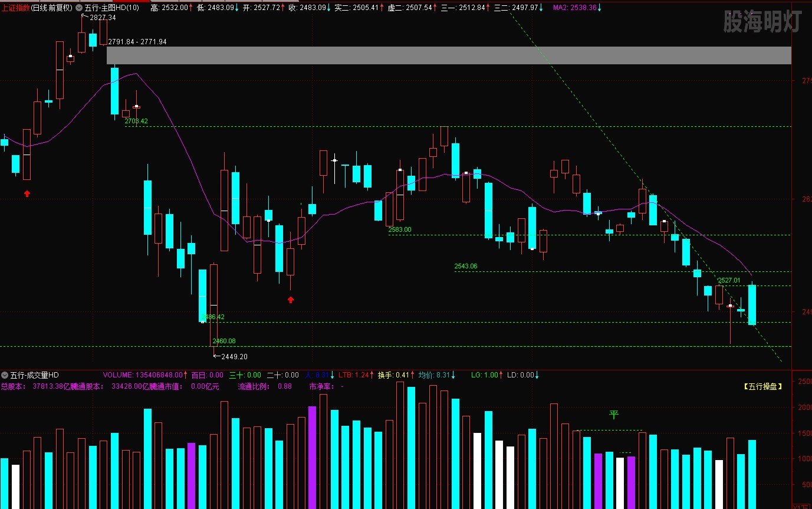812x509 pixels.
Task: Click the 换手: 0.41 turnover readout
Action: tap(396, 375)
